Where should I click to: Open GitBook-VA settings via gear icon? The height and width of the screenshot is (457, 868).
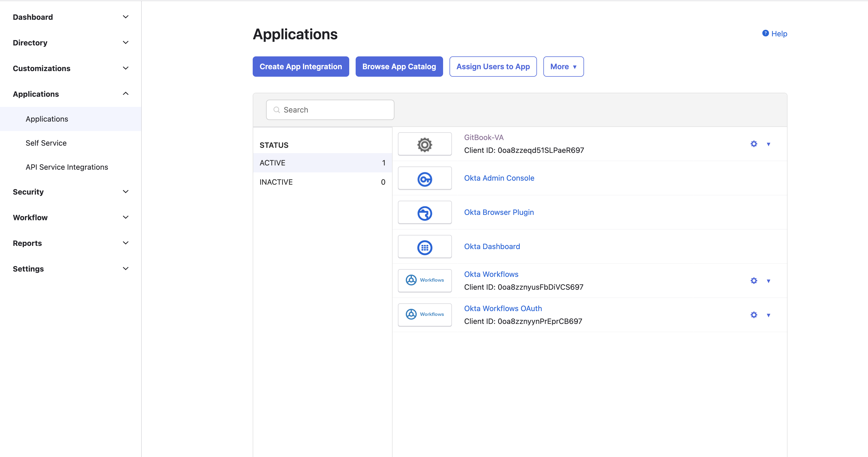click(x=754, y=144)
